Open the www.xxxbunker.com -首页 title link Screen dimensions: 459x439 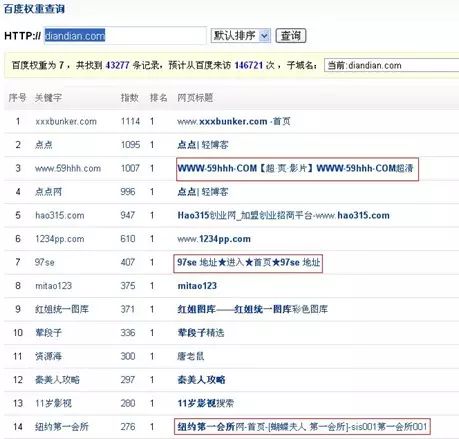pyautogui.click(x=234, y=121)
